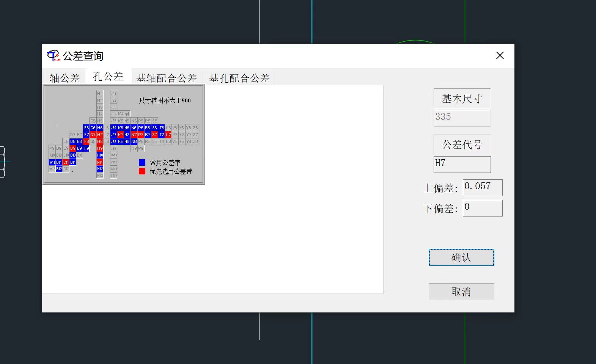
Task: Click the 公差代号 field containing H7
Action: [x=462, y=164]
